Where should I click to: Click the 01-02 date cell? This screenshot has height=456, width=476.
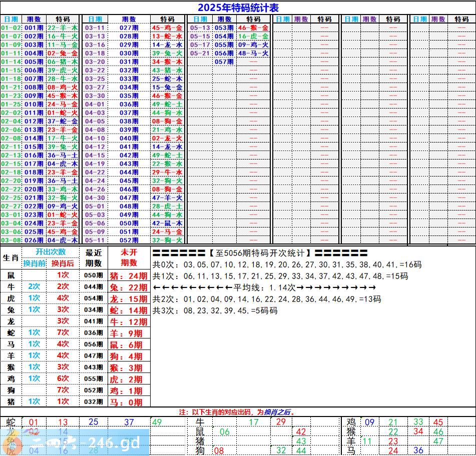[x=11, y=28]
